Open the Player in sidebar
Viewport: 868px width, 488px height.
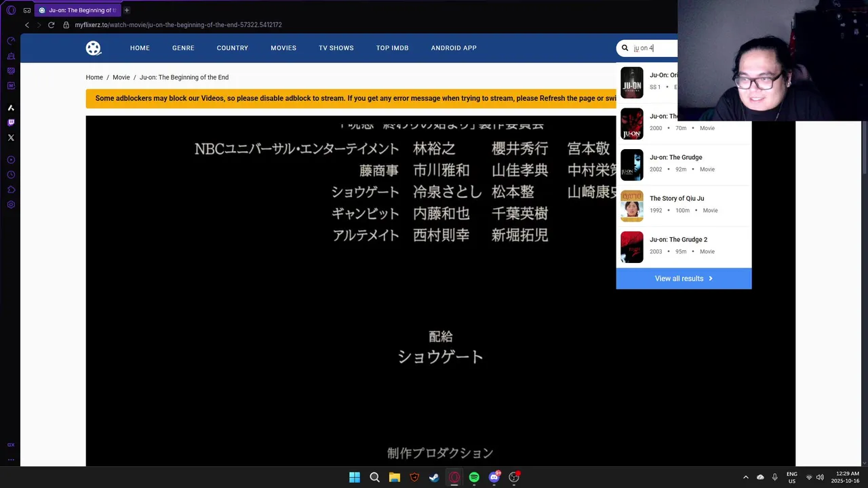coord(11,160)
